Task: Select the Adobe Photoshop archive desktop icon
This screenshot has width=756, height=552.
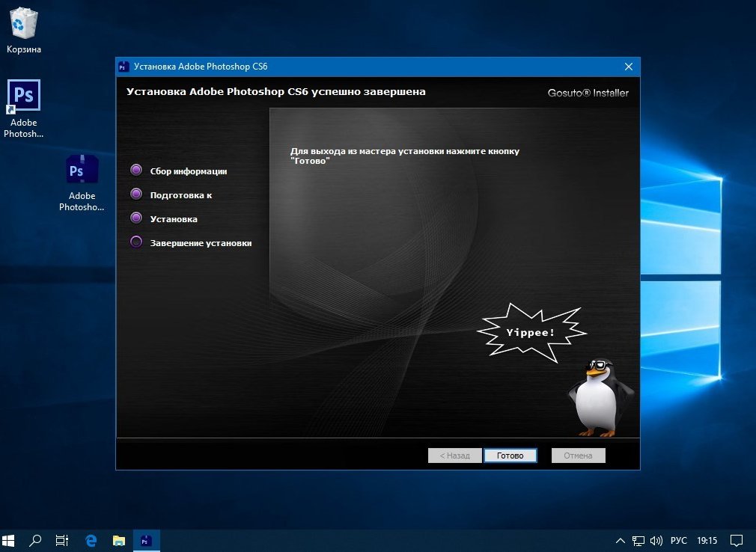Action: click(x=82, y=183)
